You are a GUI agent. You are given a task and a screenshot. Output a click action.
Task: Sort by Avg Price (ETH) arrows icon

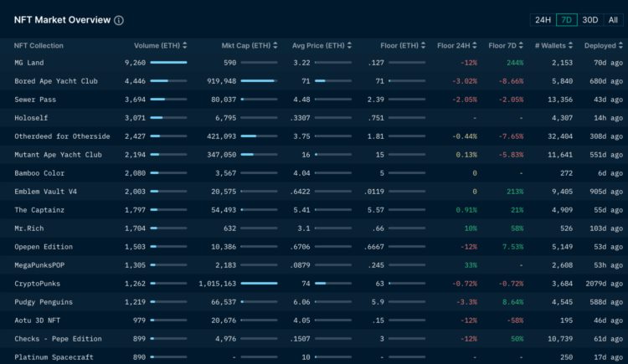[348, 45]
